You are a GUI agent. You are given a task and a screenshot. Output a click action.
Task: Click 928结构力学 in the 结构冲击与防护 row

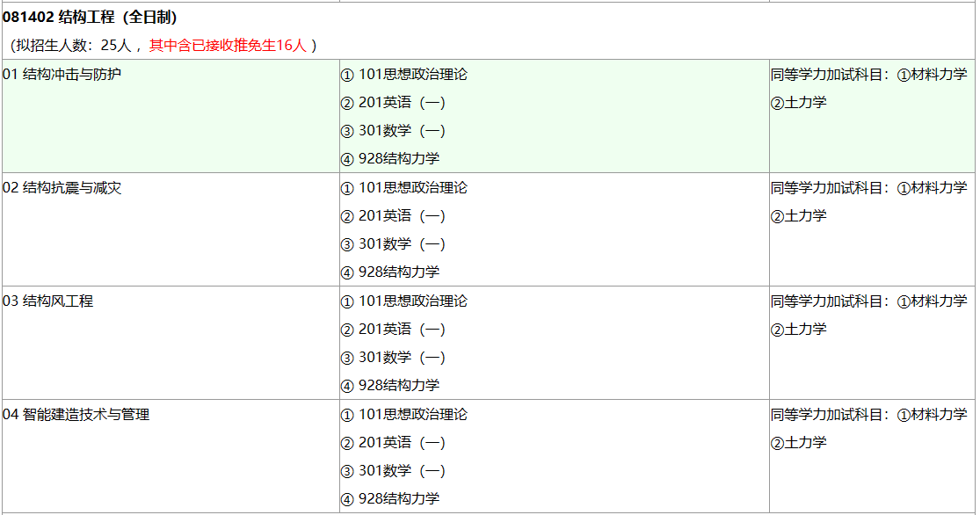[398, 159]
